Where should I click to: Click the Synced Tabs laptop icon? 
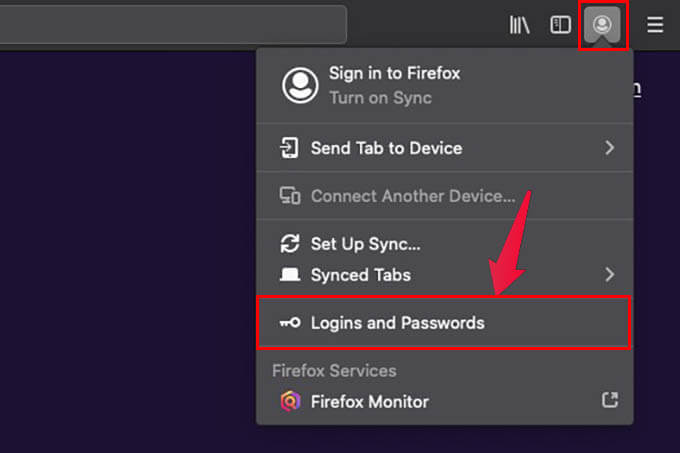click(291, 274)
